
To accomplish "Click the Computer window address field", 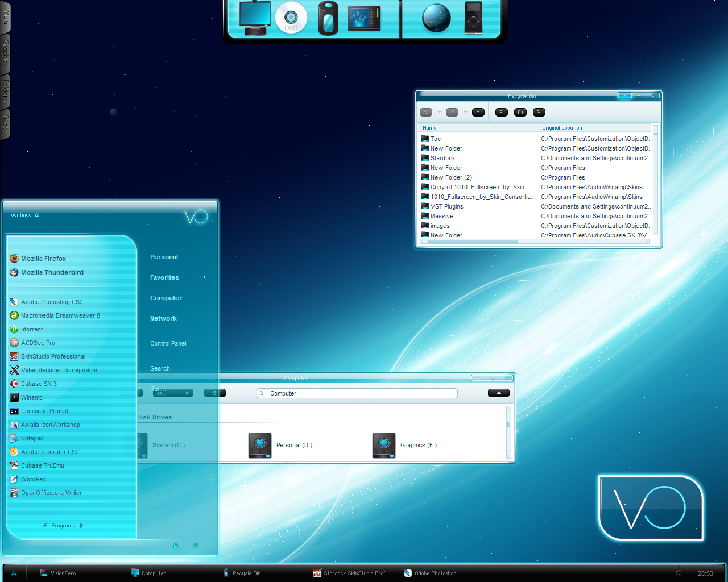I will [357, 393].
